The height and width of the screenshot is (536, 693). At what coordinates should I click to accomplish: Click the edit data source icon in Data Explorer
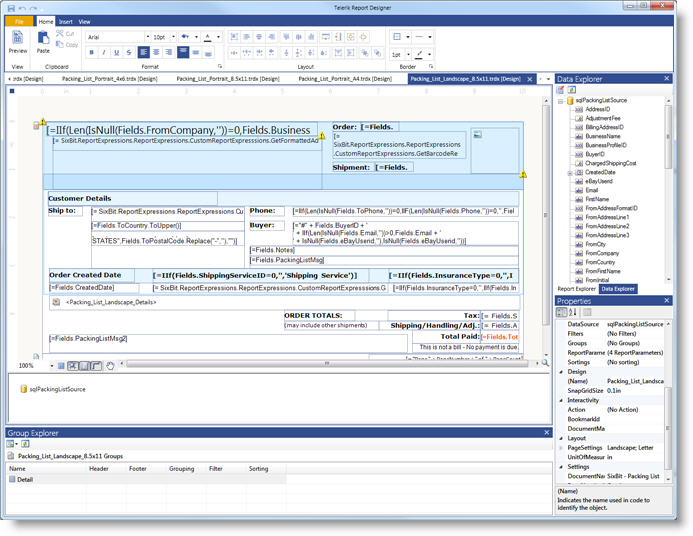560,90
